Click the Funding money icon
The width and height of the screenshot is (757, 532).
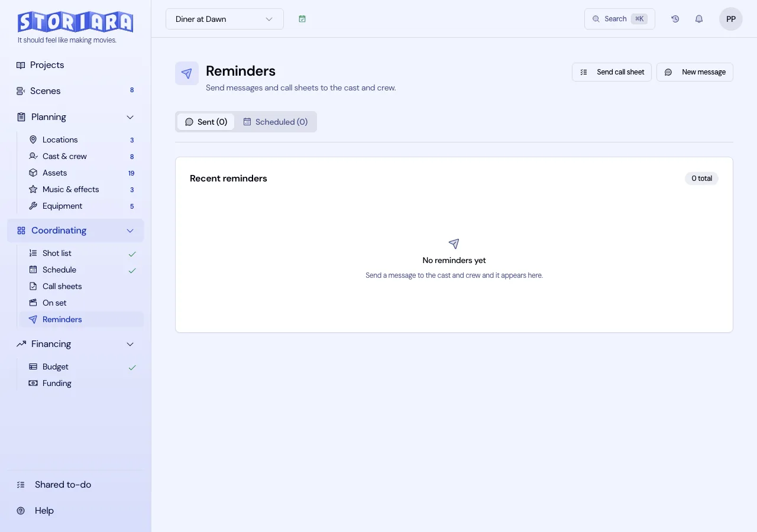33,383
